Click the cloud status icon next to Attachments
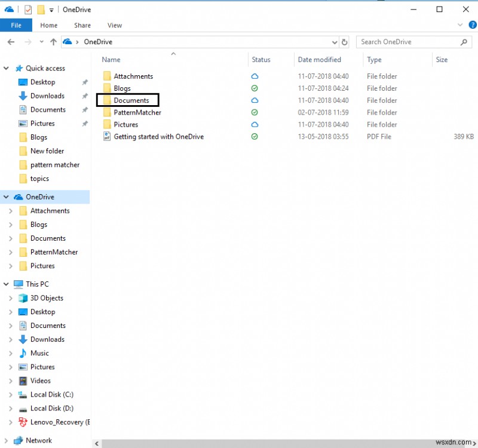Screen dimensions: 478x448 pyautogui.click(x=255, y=76)
